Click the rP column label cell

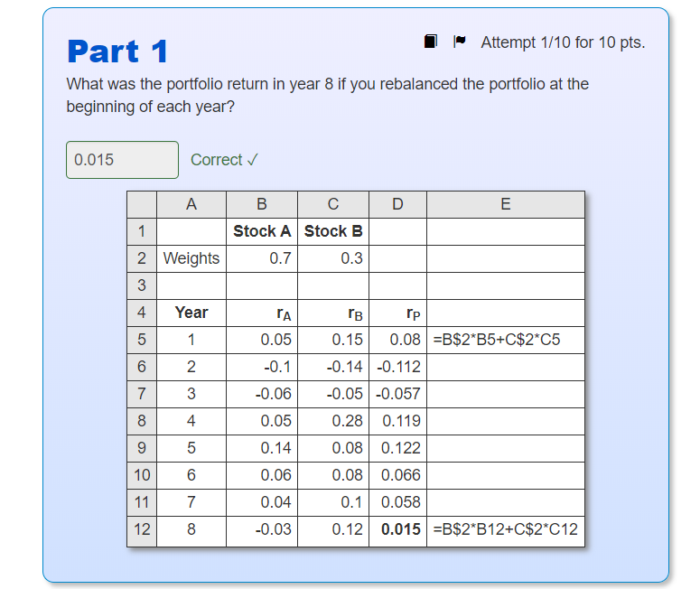(397, 313)
